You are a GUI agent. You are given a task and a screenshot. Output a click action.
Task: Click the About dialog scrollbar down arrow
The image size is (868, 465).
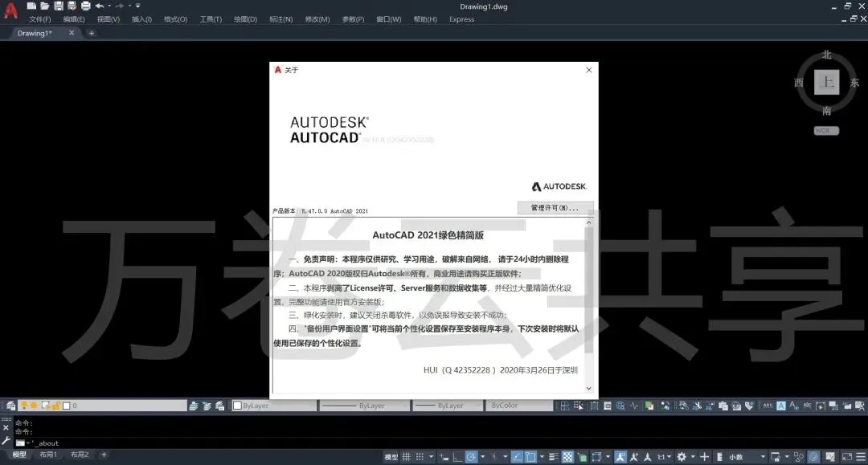click(588, 388)
